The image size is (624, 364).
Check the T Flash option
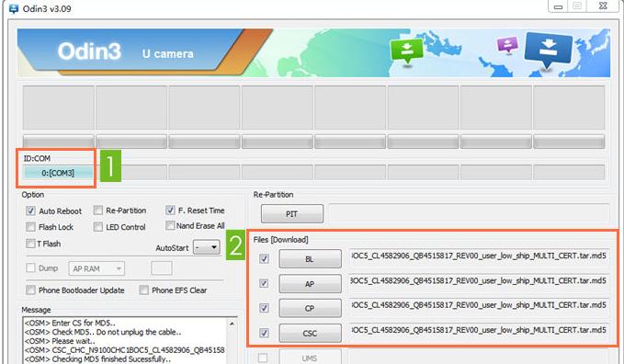pos(30,243)
